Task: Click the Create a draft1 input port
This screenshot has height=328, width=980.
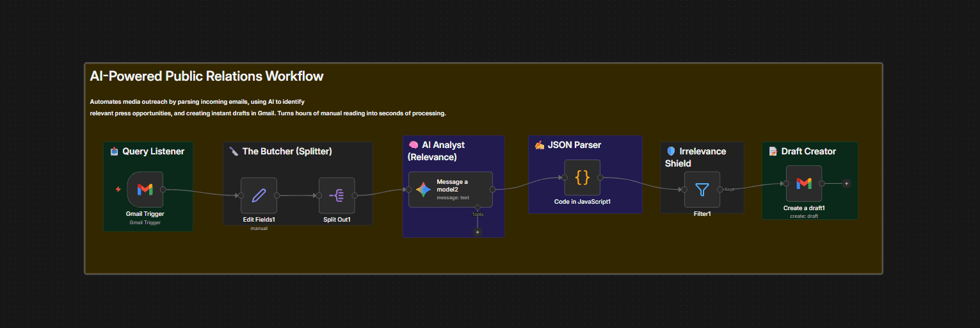Action: tap(786, 183)
